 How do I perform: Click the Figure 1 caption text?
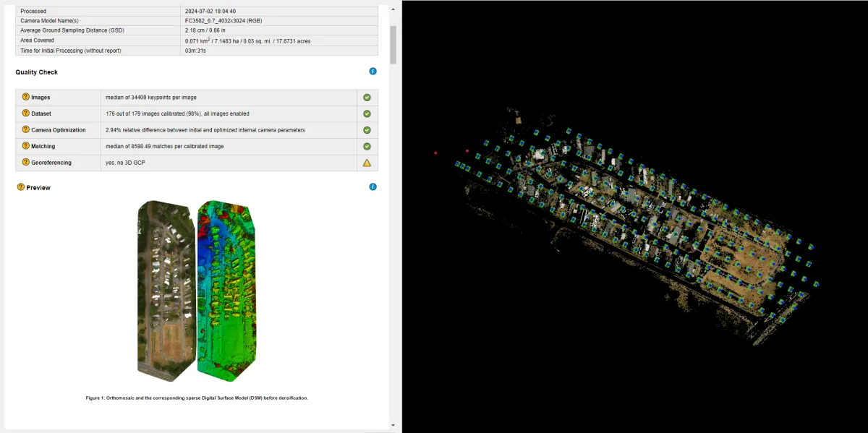click(197, 398)
